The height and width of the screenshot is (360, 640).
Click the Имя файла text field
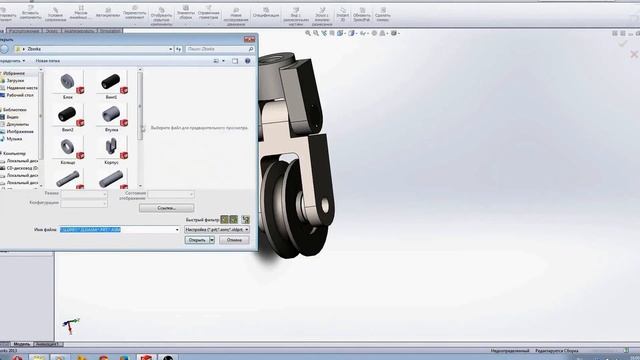[120, 230]
